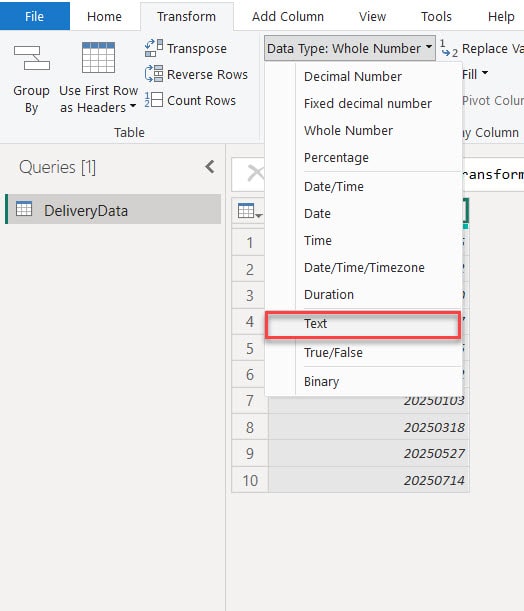This screenshot has width=524, height=611.
Task: Select row number 6
Action: [250, 374]
